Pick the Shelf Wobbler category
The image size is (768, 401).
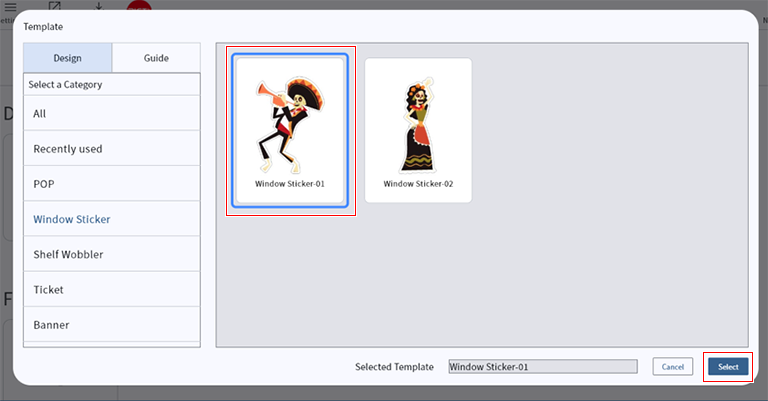tap(112, 254)
